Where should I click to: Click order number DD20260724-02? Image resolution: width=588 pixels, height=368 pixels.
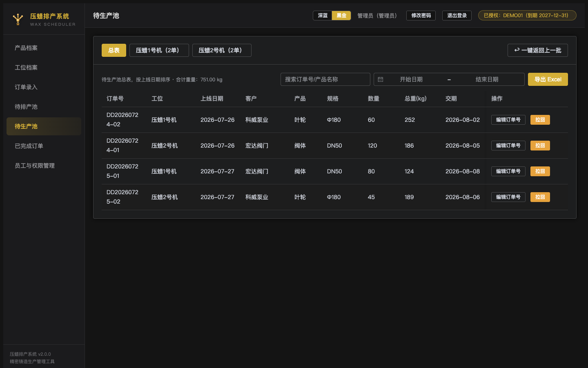(122, 120)
